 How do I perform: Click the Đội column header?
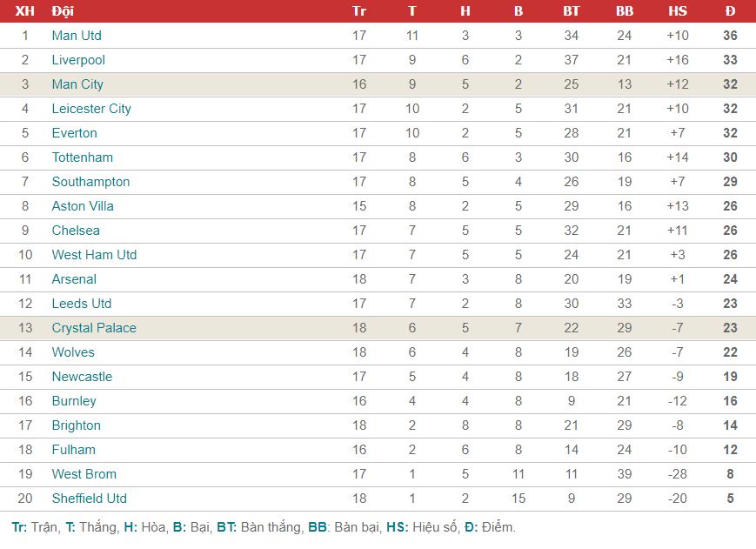click(63, 11)
